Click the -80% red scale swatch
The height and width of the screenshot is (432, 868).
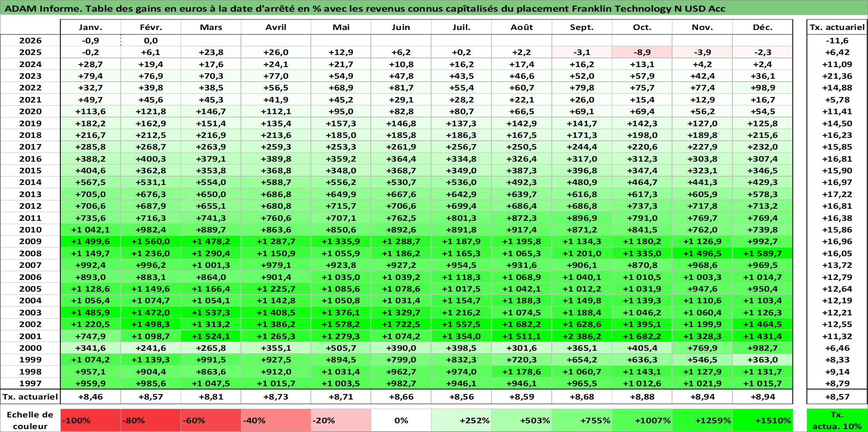(151, 420)
